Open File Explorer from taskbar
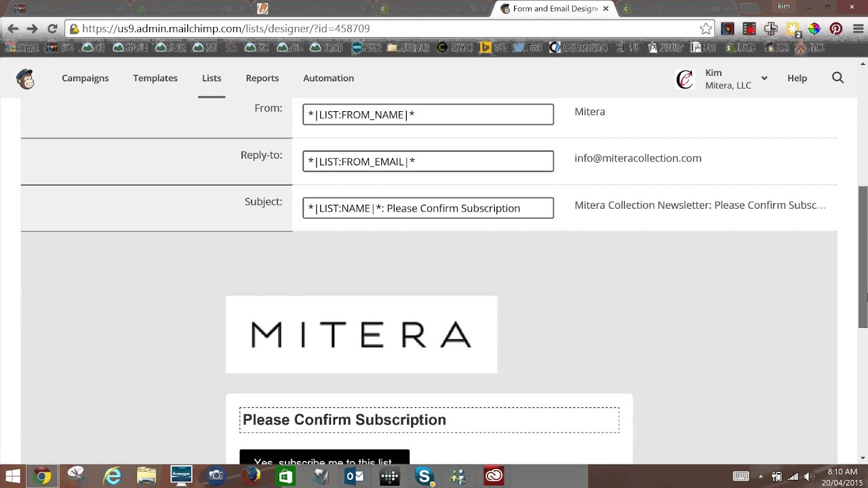 [146, 476]
